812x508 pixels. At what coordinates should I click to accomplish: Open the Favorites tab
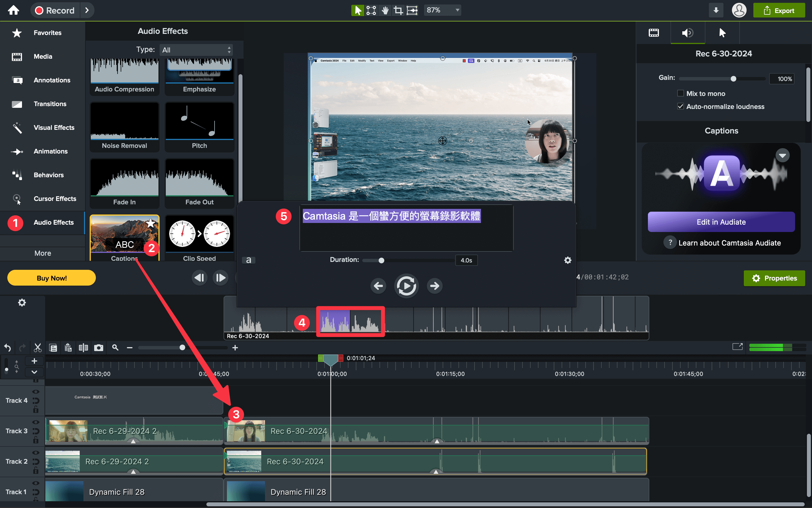click(x=43, y=32)
